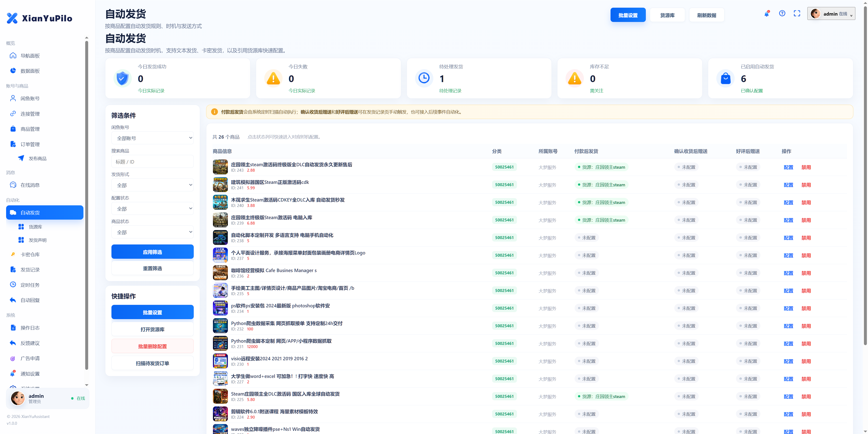Click the shopping bag icon on 已启用自动发货 card
The height and width of the screenshot is (434, 868).
725,78
